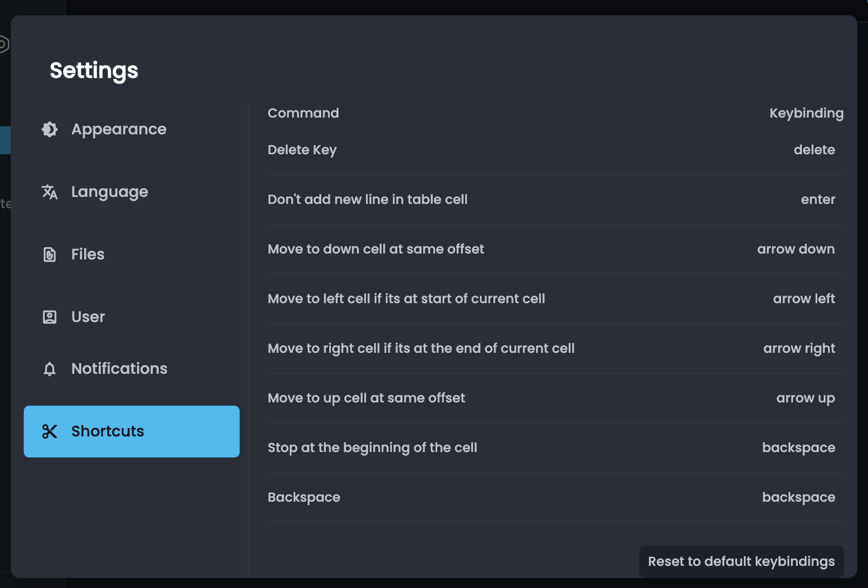The width and height of the screenshot is (868, 588).
Task: Click the User profile icon
Action: [49, 317]
